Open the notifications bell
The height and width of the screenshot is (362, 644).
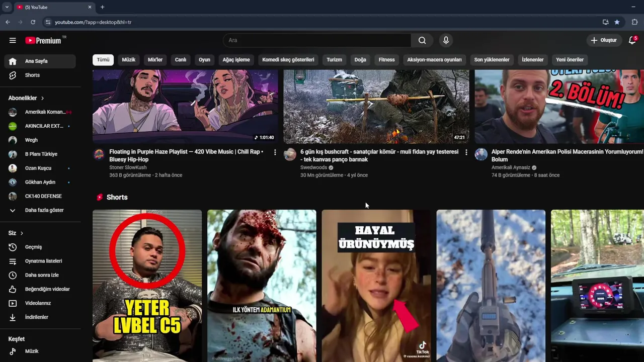[x=632, y=40]
